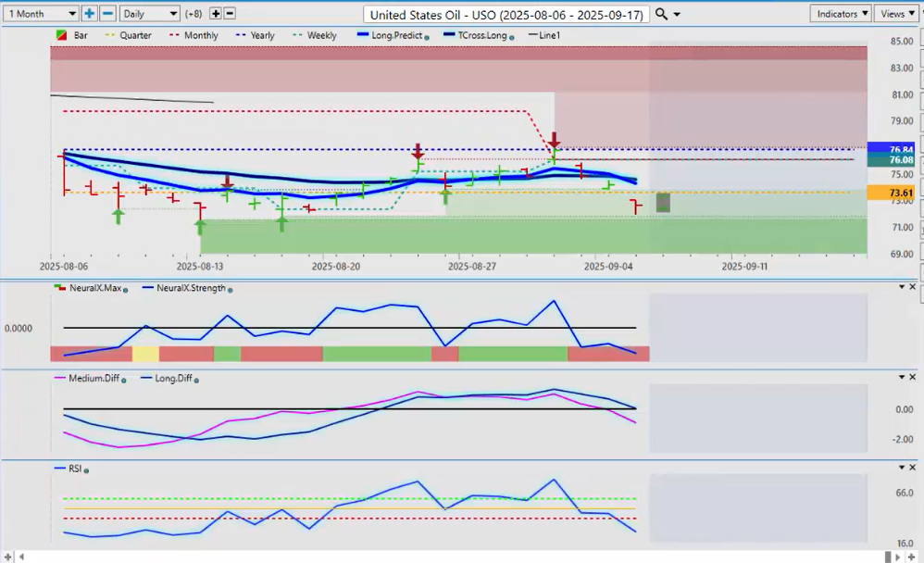
Task: Open the Daily interval dropdown
Action: tap(149, 14)
